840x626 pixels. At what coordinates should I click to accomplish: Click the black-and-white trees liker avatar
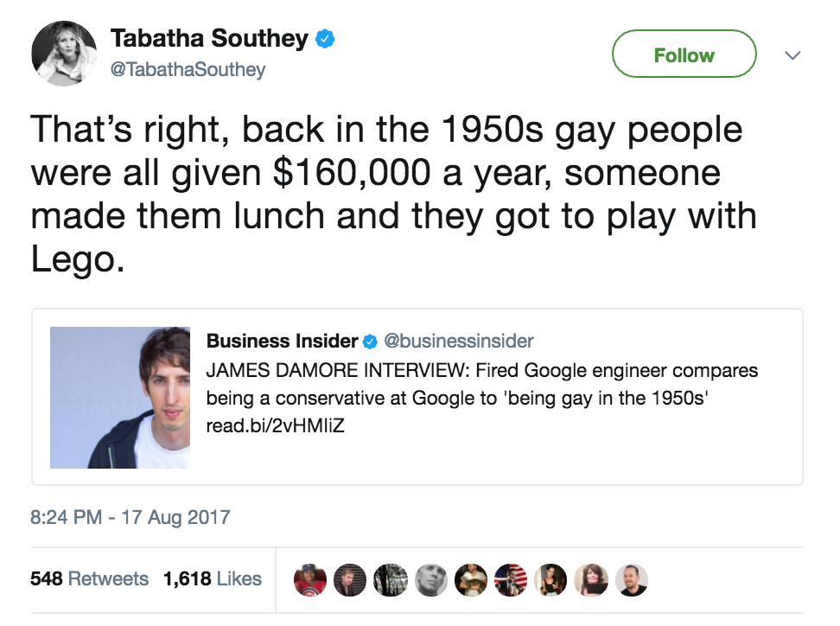[x=389, y=579]
